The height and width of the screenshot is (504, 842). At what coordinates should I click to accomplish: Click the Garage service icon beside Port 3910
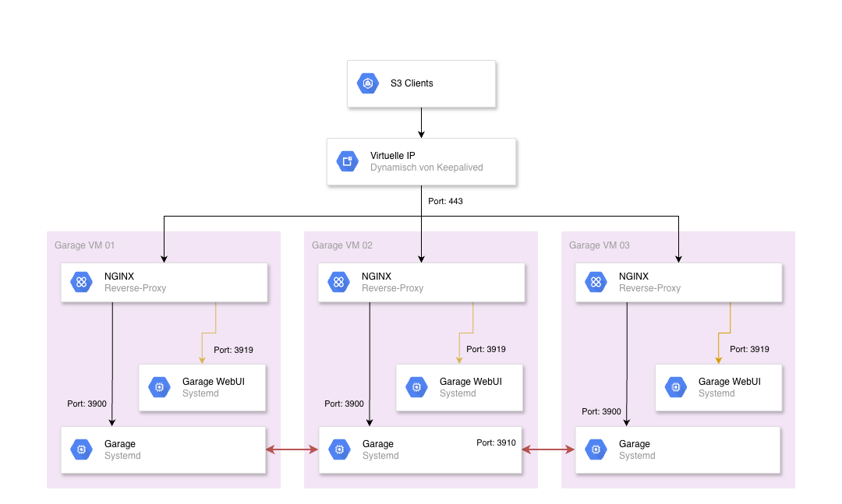[x=339, y=449]
